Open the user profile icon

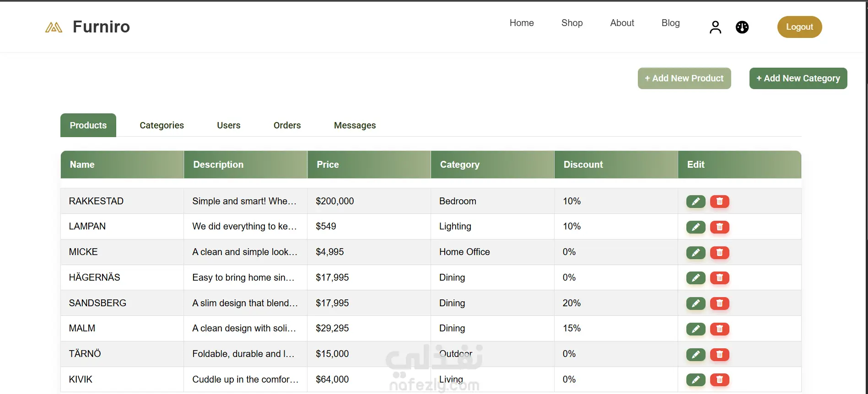coord(715,27)
